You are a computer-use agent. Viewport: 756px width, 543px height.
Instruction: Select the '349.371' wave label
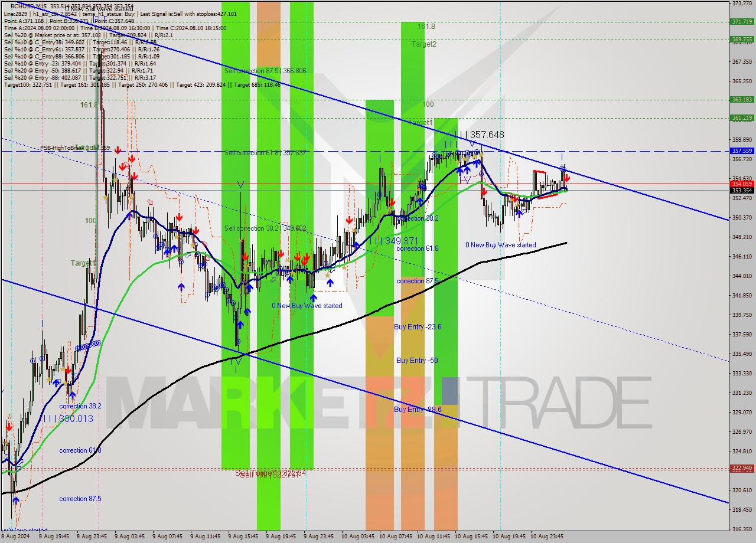(x=402, y=241)
